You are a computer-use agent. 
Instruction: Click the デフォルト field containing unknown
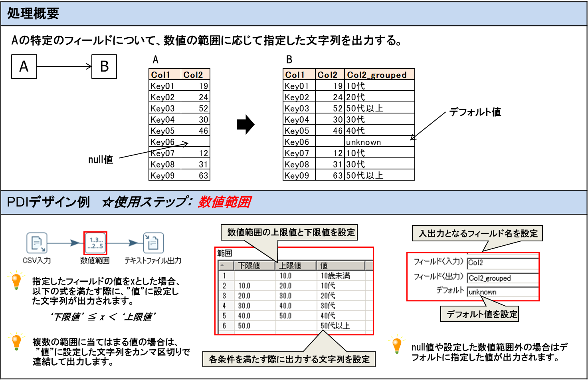click(503, 292)
